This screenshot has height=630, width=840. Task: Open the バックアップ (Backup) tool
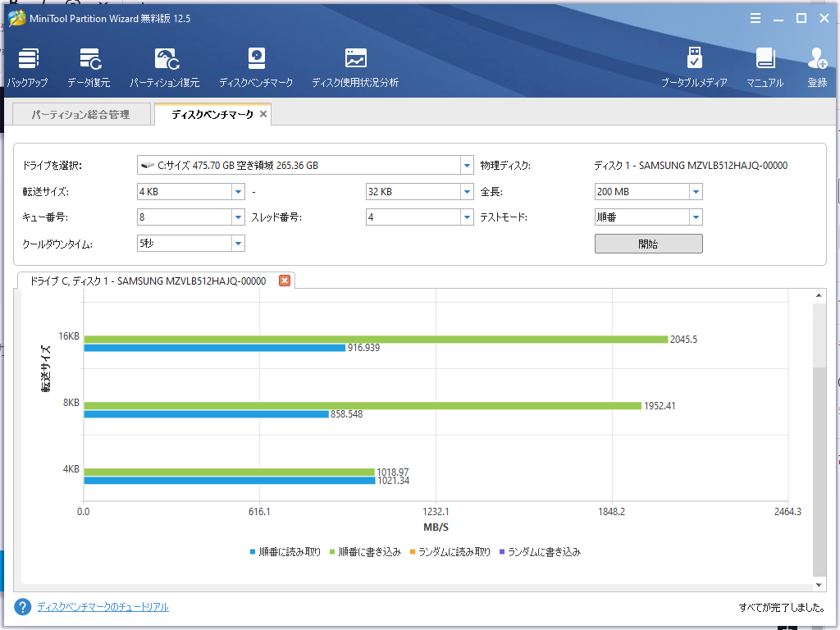pyautogui.click(x=27, y=67)
